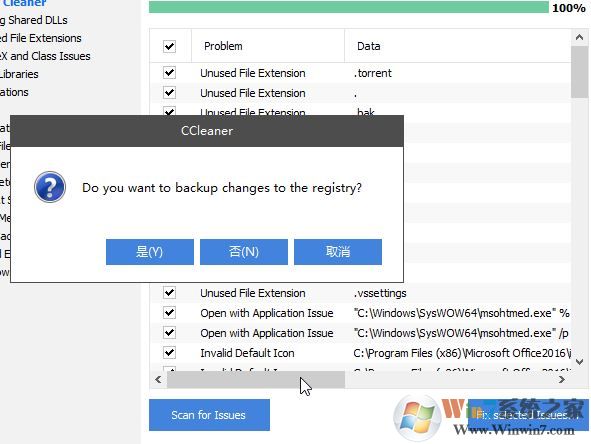The image size is (591, 444).
Task: Uncheck the .vssettings extension checkbox
Action: [169, 292]
